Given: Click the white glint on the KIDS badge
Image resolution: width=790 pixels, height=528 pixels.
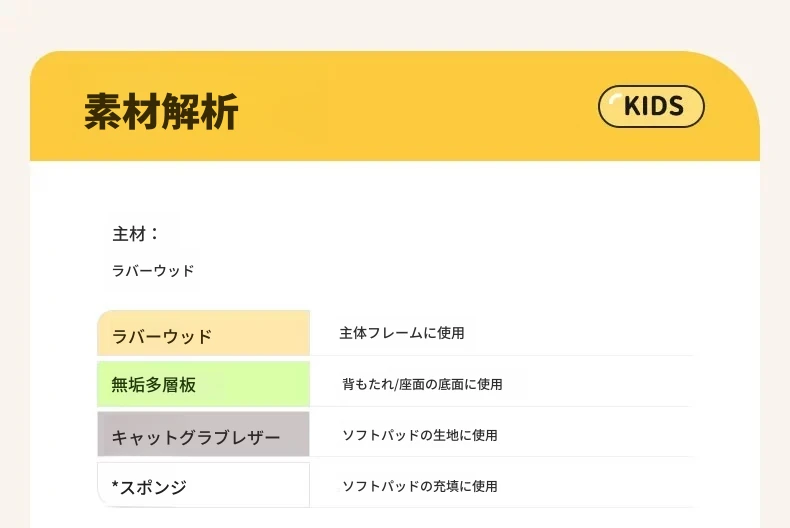Looking at the screenshot, I should [x=613, y=98].
